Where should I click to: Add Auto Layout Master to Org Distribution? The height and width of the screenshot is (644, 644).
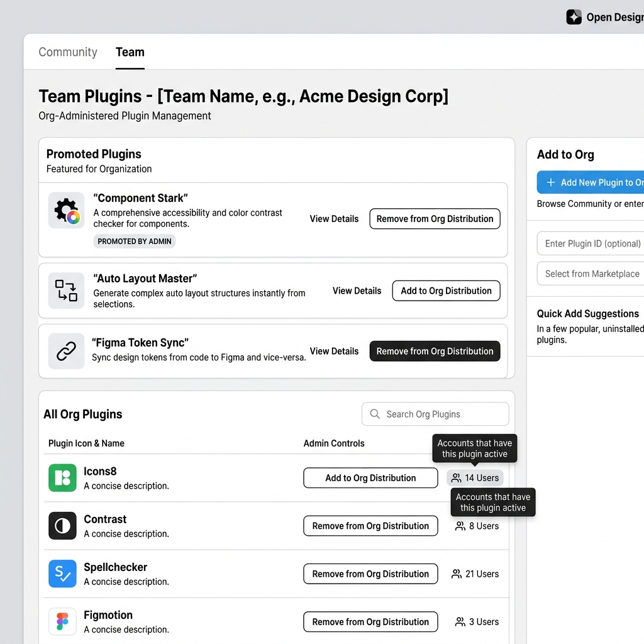[446, 291]
